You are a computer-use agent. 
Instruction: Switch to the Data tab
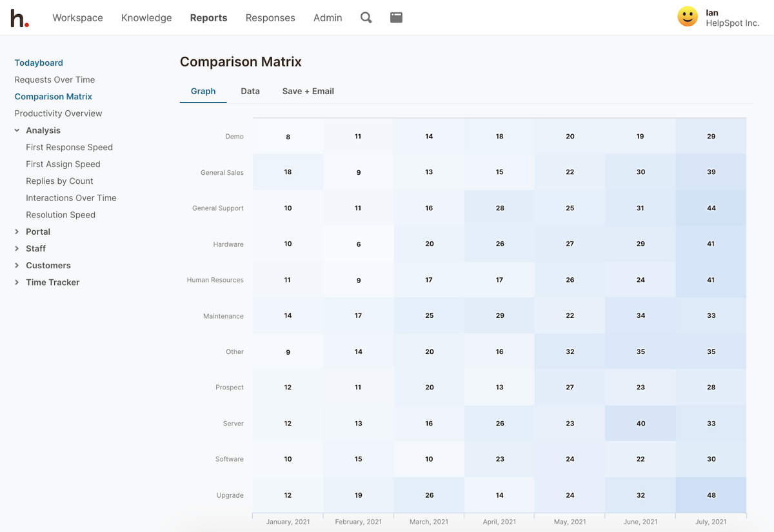(250, 91)
